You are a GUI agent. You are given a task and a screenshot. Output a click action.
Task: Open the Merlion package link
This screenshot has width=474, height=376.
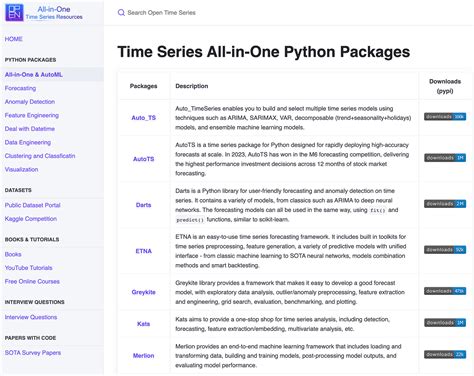point(144,356)
